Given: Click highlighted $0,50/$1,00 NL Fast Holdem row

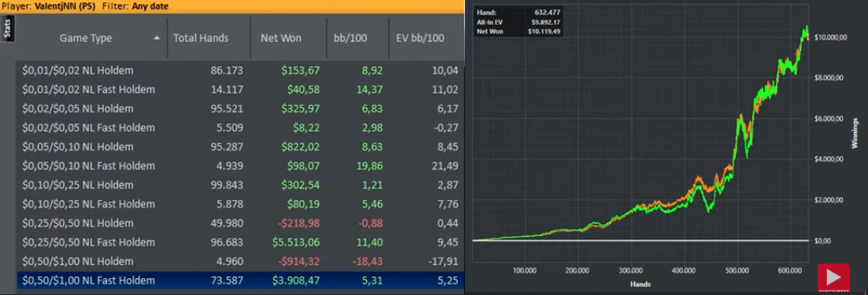Looking at the screenshot, I should (x=239, y=280).
